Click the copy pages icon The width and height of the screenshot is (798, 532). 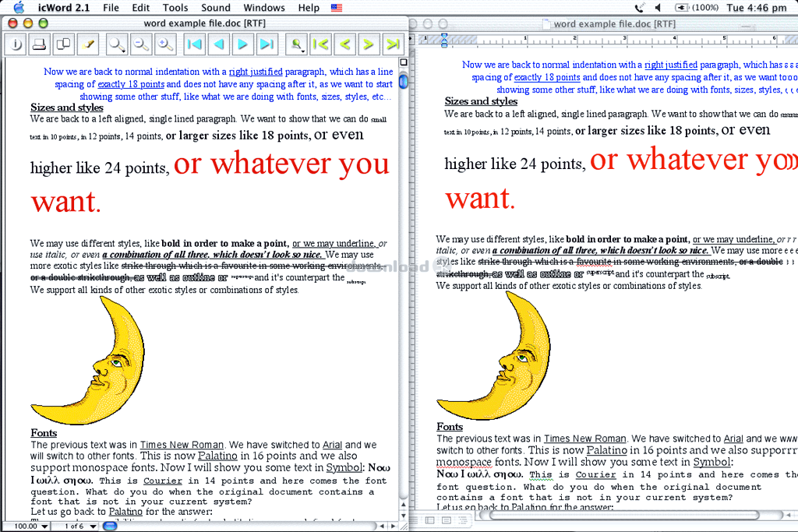64,44
